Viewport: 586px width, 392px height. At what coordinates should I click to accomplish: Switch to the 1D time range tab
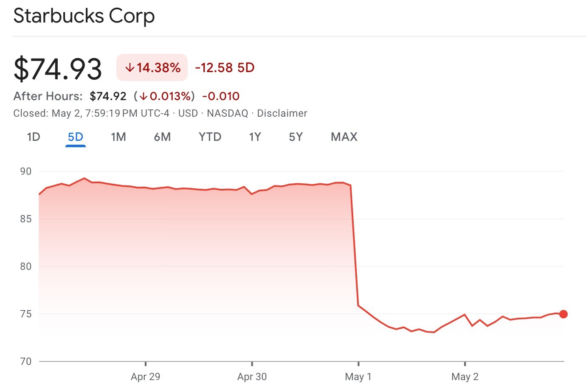click(x=34, y=137)
